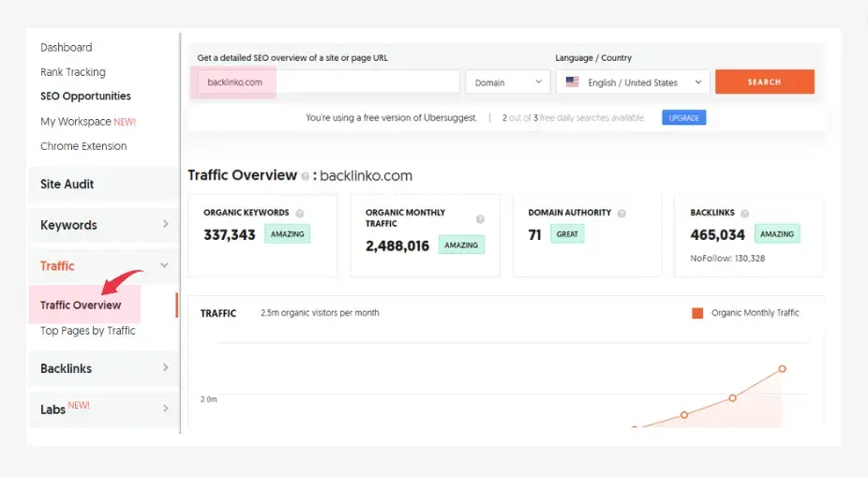Open the Language / Country dropdown
The width and height of the screenshot is (868, 477).
634,82
